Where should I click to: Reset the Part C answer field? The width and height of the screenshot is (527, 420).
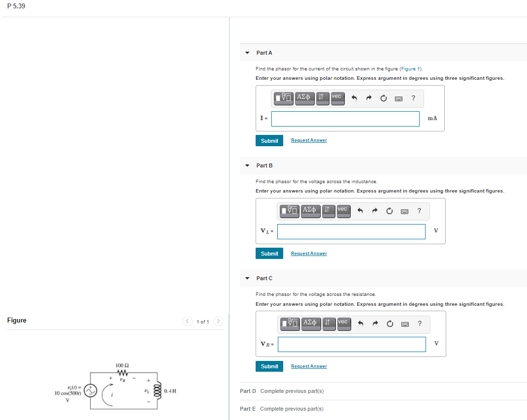(390, 324)
